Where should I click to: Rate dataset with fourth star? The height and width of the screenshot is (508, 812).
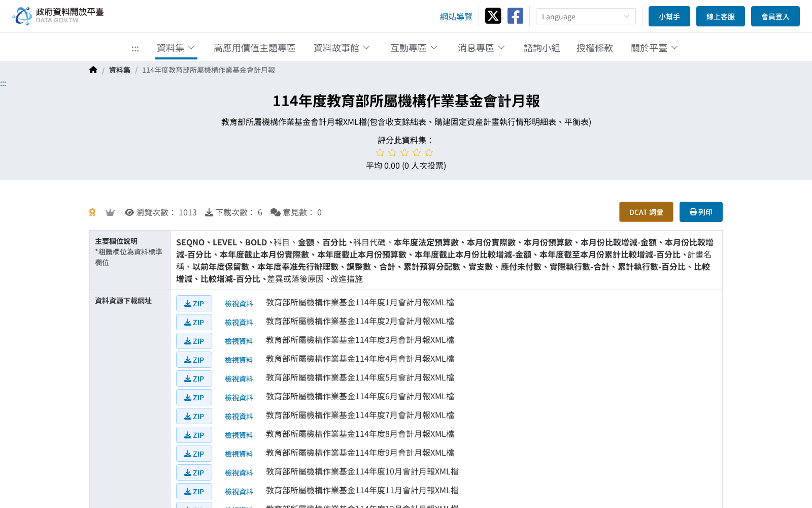(417, 152)
